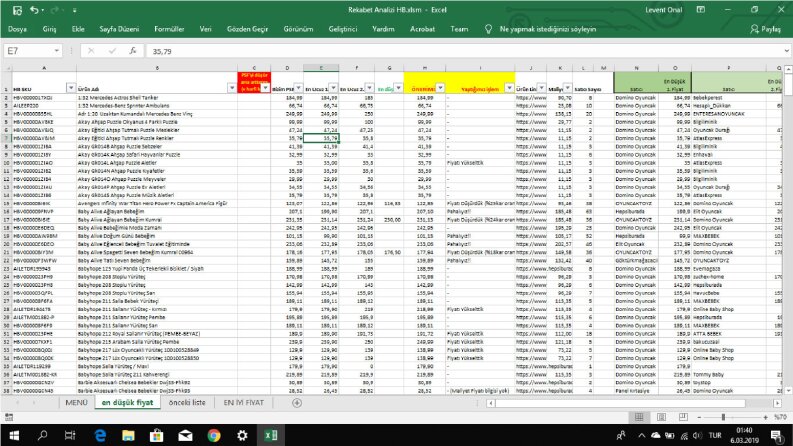Open the zoom dialog via the %70 label
This screenshot has height=446, width=793.
(x=780, y=417)
